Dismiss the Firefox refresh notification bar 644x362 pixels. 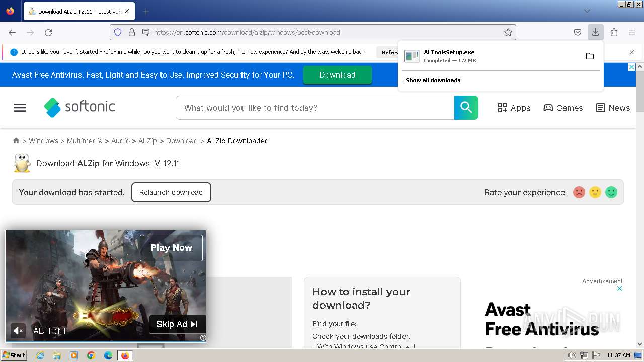click(632, 52)
